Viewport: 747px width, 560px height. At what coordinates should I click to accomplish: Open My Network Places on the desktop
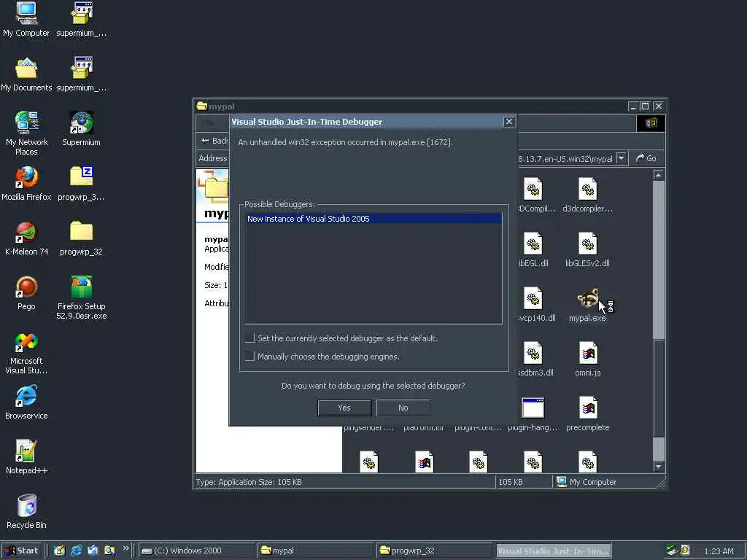coord(26,133)
